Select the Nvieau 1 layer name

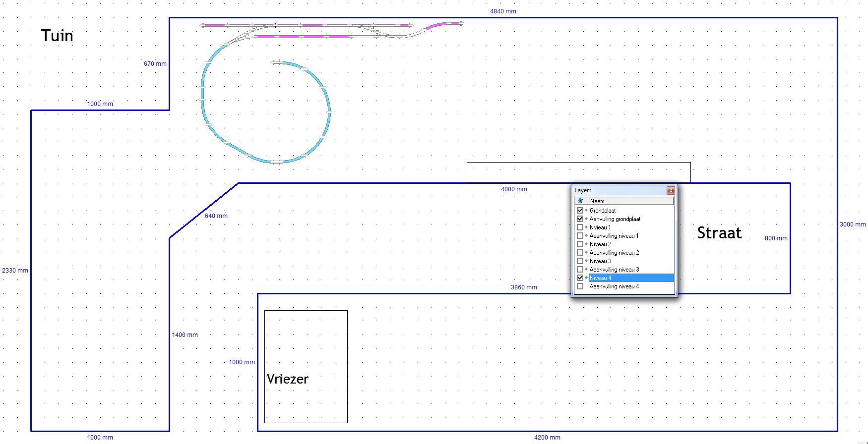(600, 227)
